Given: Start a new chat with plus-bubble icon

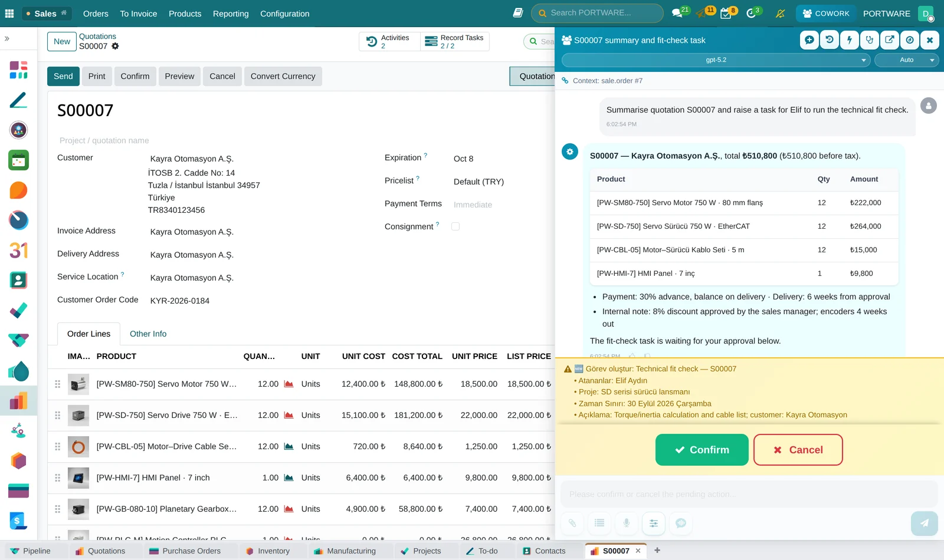Looking at the screenshot, I should pyautogui.click(x=809, y=40).
